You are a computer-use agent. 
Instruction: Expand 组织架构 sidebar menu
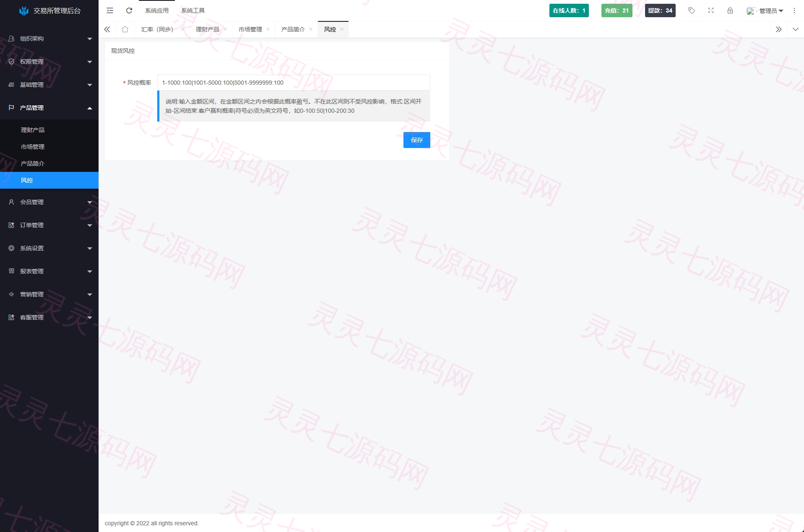click(x=49, y=39)
